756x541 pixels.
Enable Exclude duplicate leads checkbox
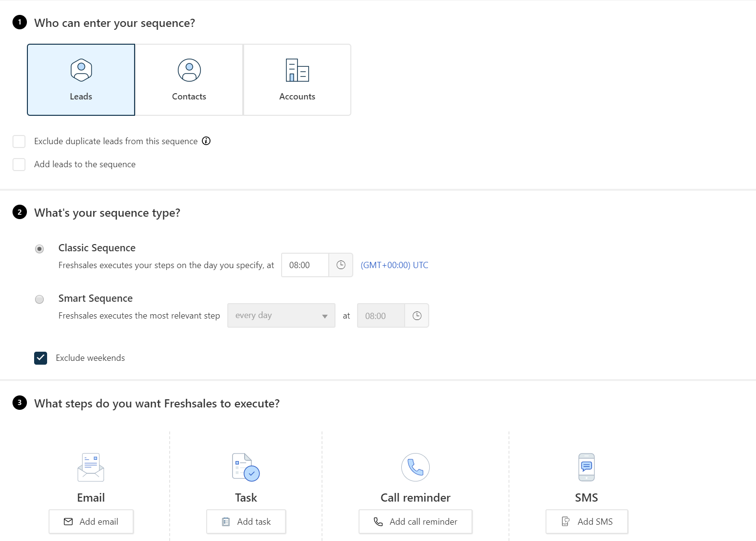19,141
